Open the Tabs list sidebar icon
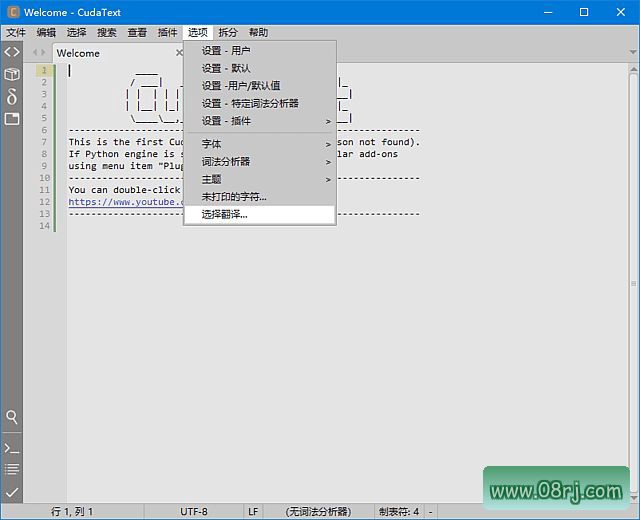The width and height of the screenshot is (640, 520). pyautogui.click(x=11, y=118)
